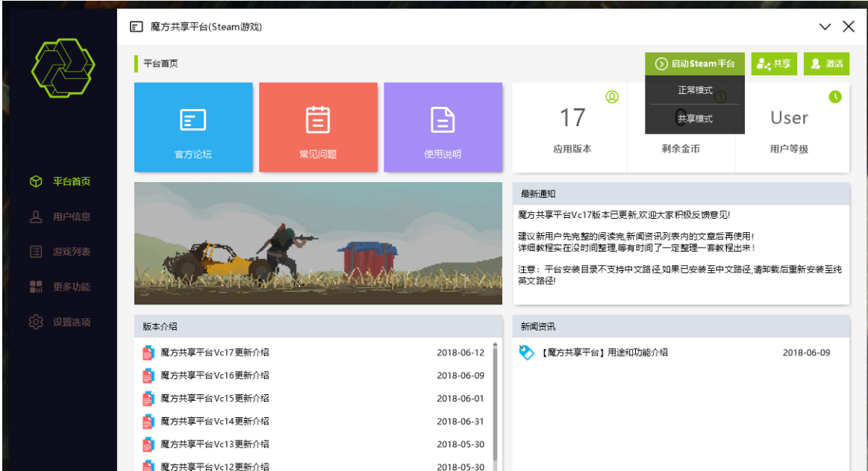Click the 2018-06-12 date text

tap(460, 352)
